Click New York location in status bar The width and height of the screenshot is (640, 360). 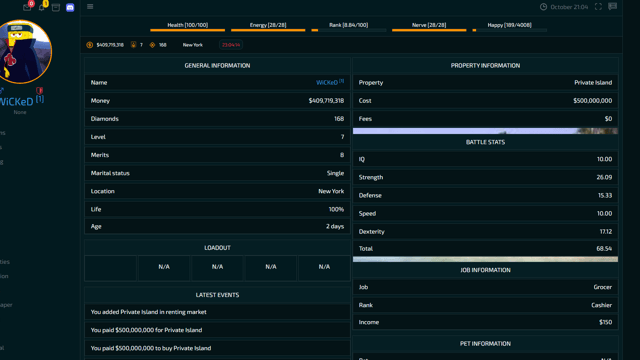click(193, 45)
